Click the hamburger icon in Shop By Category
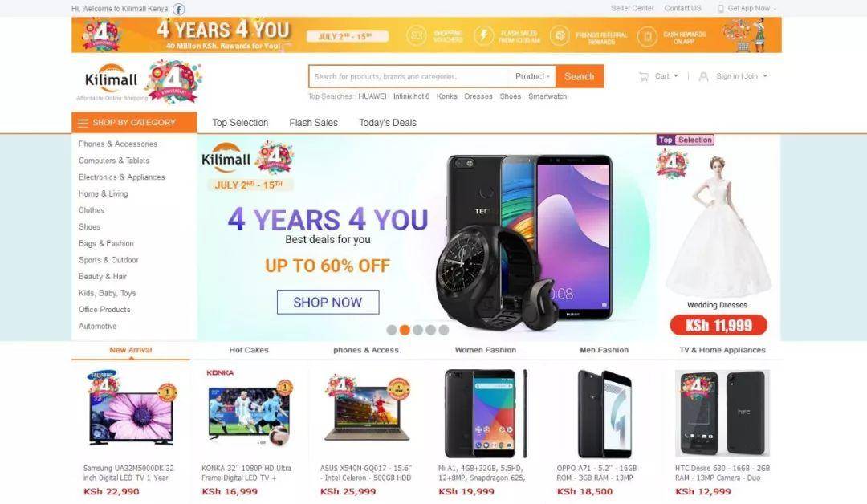 pos(83,123)
